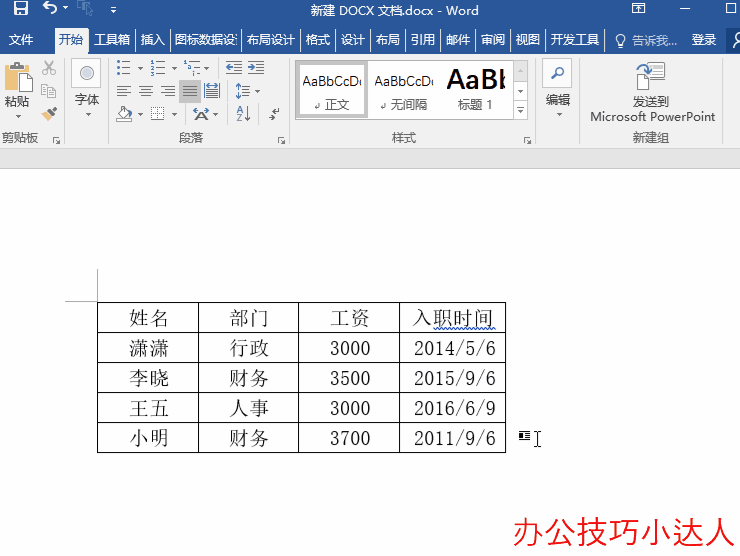Click the 登录 sign-in link
Image resolution: width=740 pixels, height=556 pixels.
704,40
